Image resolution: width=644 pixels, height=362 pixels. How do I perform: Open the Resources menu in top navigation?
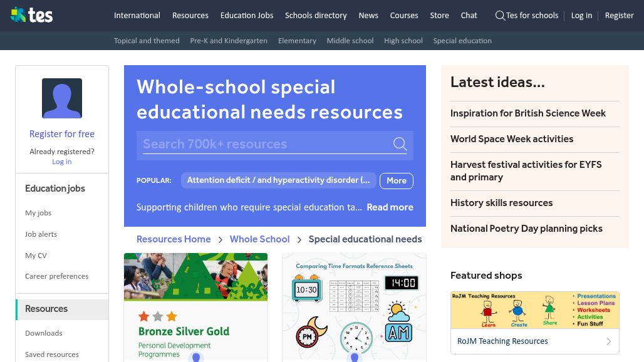[190, 16]
